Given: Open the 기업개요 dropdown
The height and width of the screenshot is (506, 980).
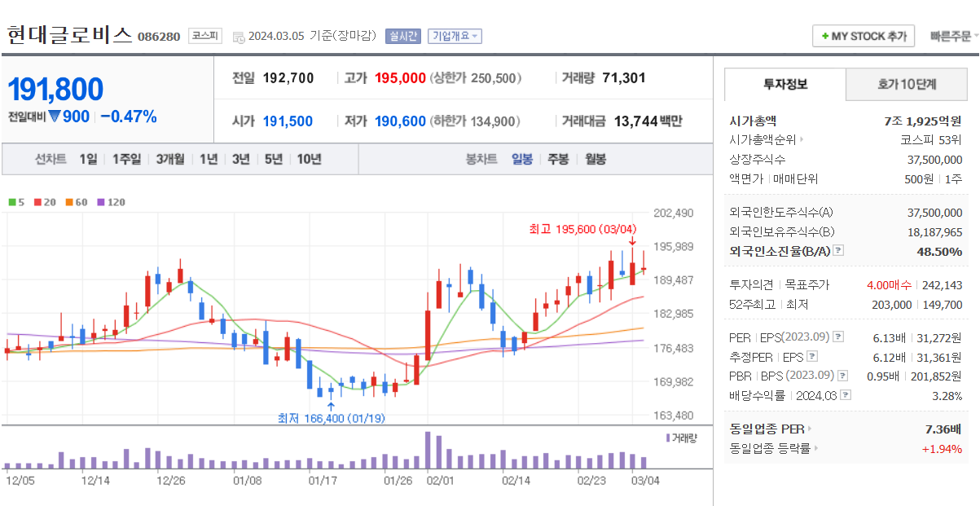Looking at the screenshot, I should 455,36.
